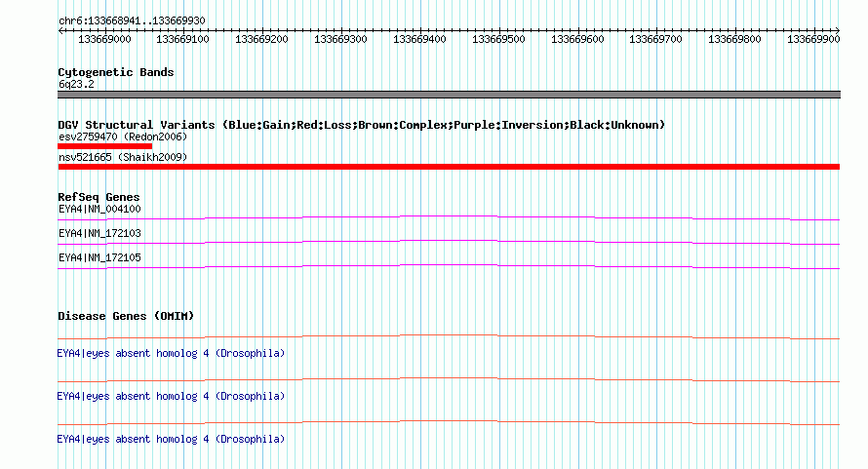Click the right arrow end of the ruler
868x469 pixels.
(x=837, y=31)
